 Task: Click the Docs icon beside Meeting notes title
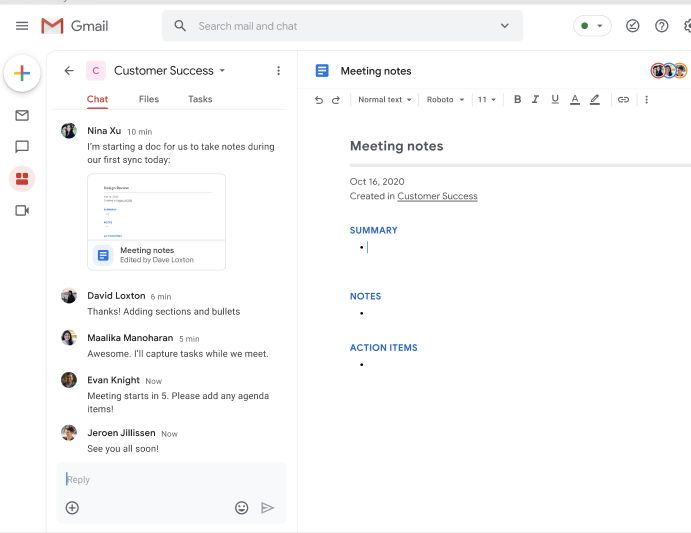(322, 71)
